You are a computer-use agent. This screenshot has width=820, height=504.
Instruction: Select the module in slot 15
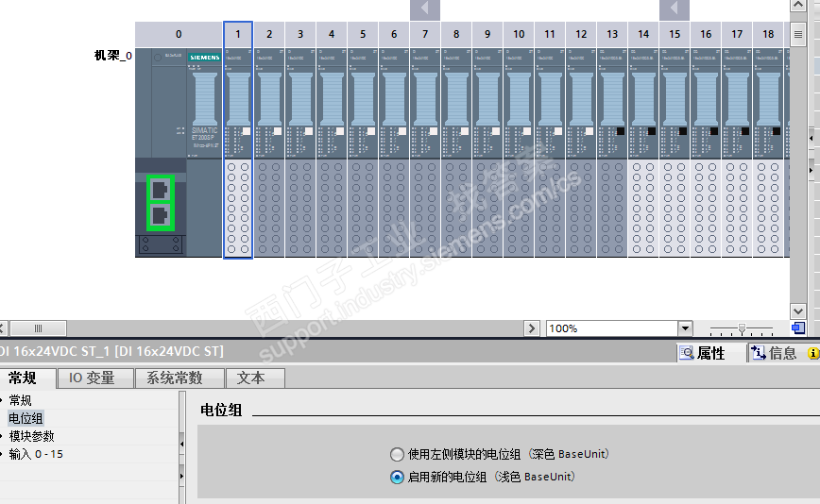click(675, 153)
